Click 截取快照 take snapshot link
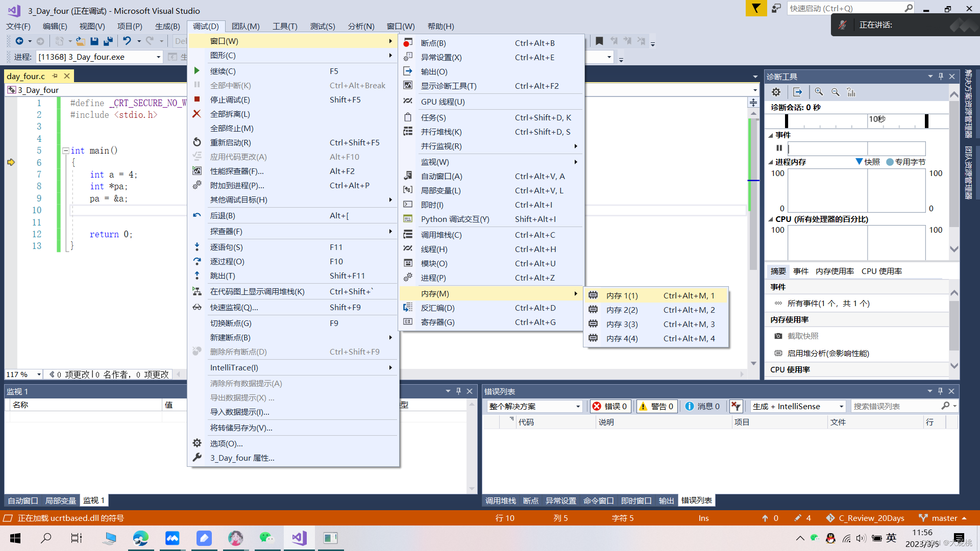The width and height of the screenshot is (980, 551). (x=802, y=336)
